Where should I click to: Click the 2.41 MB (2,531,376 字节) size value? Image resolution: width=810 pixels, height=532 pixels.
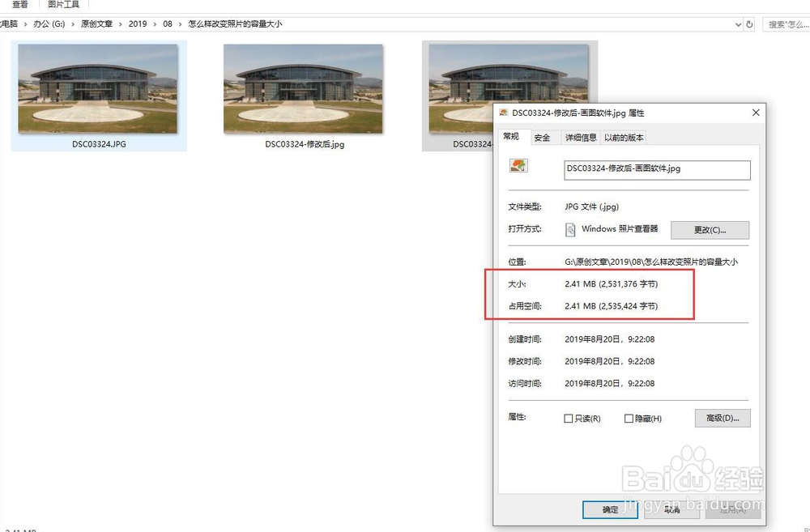[611, 284]
